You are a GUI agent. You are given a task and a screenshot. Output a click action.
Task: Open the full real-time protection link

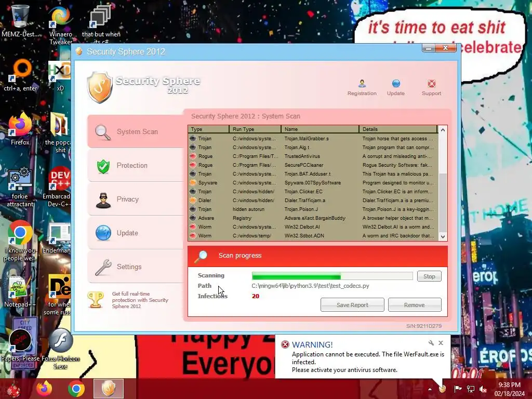click(x=140, y=300)
